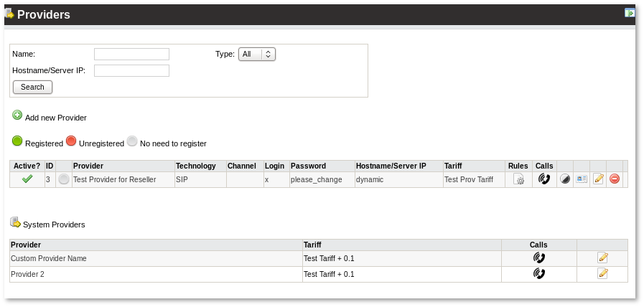Viewport: 644px width, 307px height.
Task: Open rules for Test Provider for Reseller
Action: click(x=518, y=179)
